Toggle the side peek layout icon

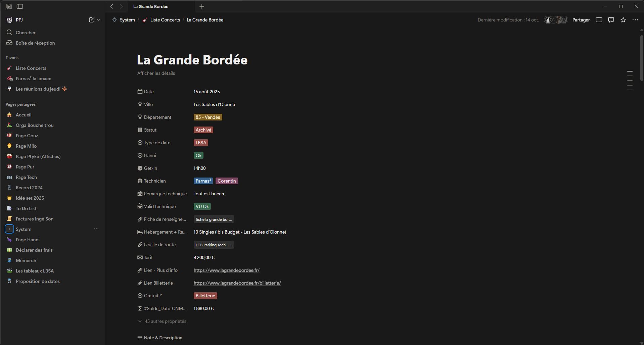coord(599,20)
